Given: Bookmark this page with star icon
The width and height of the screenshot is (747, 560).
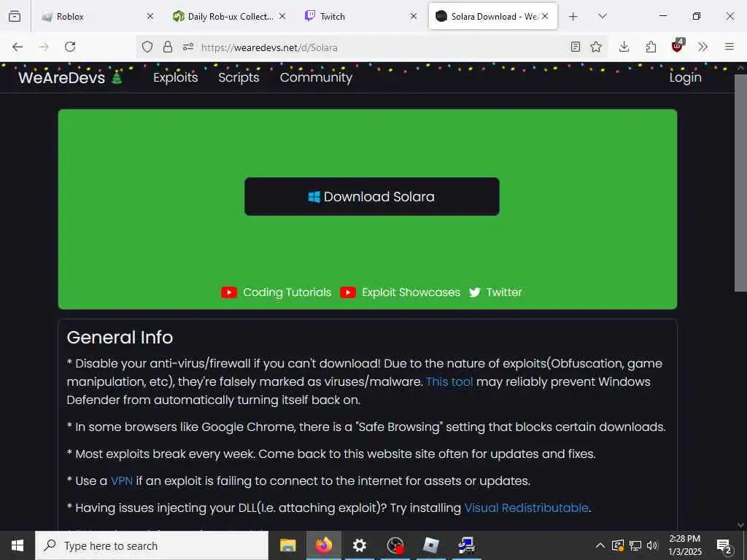Looking at the screenshot, I should point(596,47).
